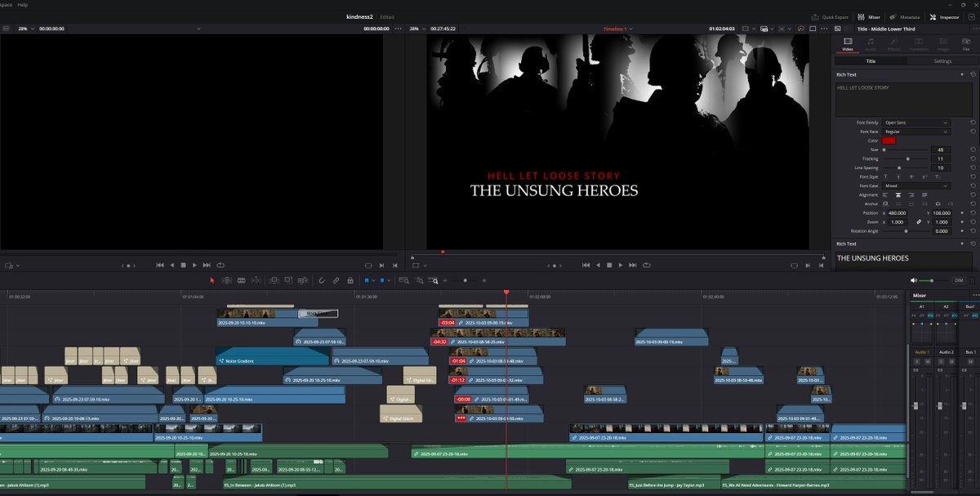This screenshot has height=496, width=980.
Task: Adjust the monitor volume slider
Action: click(935, 280)
